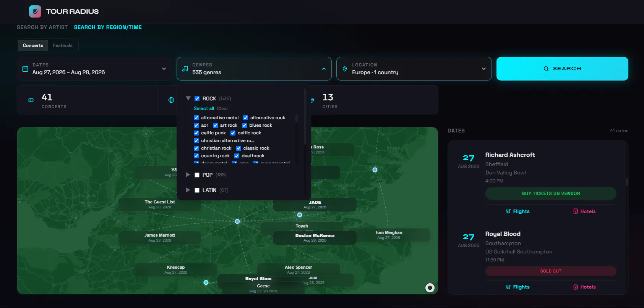Click Kneecap map label
This screenshot has height=308, width=644.
(x=176, y=269)
